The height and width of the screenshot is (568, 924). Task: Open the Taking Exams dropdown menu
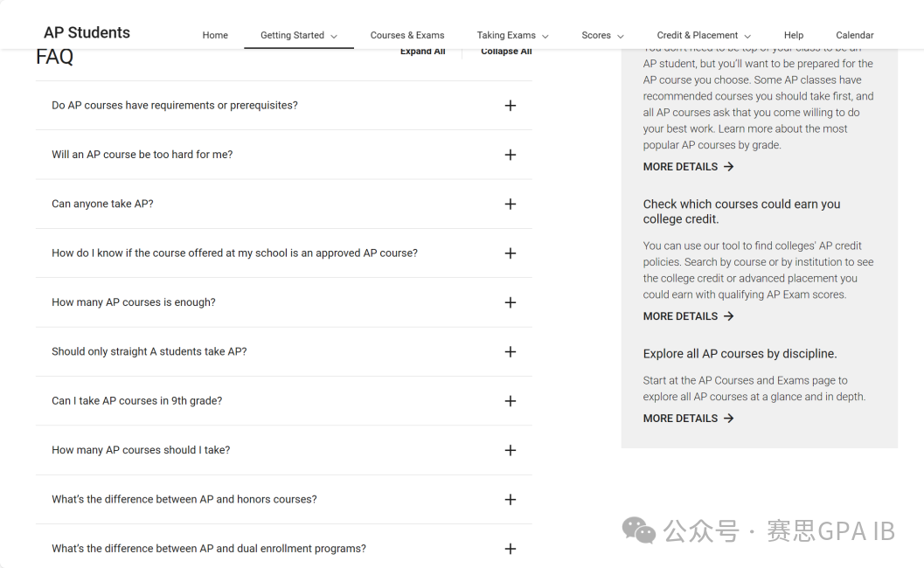512,36
